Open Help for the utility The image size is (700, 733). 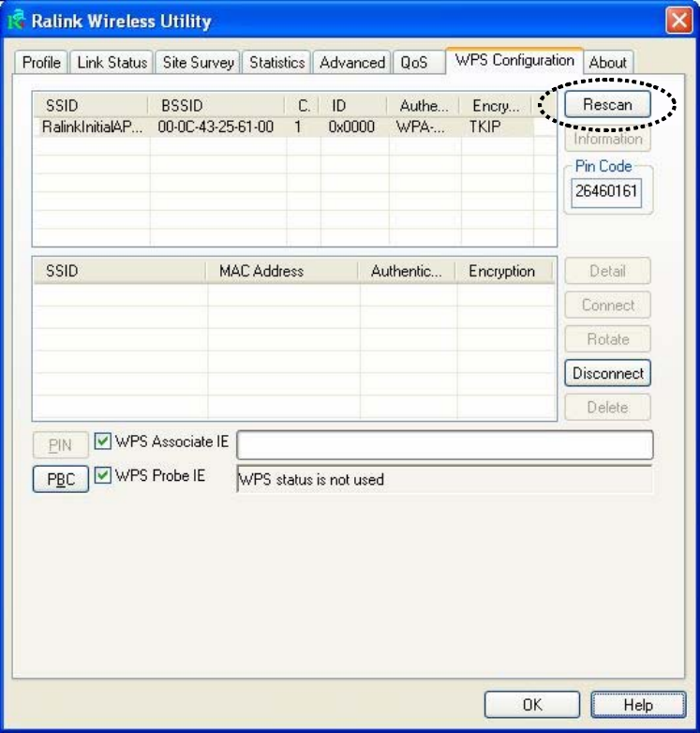pyautogui.click(x=638, y=705)
